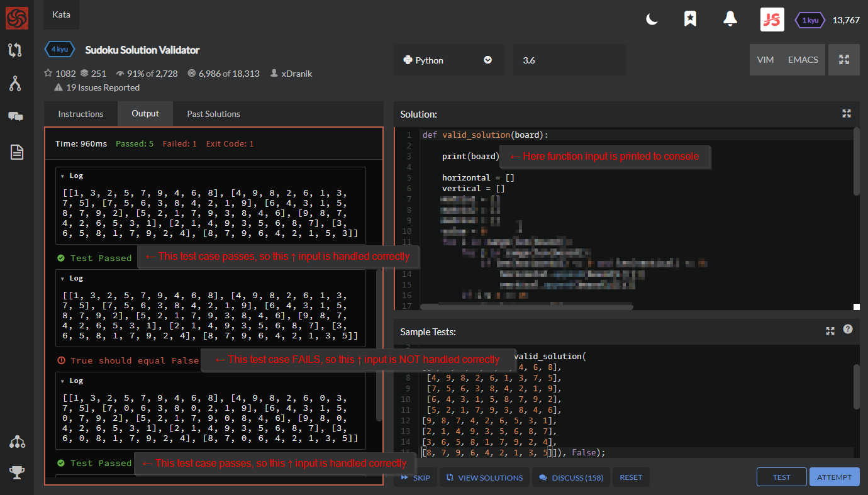
Task: Maximize the Solution editor panel
Action: (x=847, y=114)
